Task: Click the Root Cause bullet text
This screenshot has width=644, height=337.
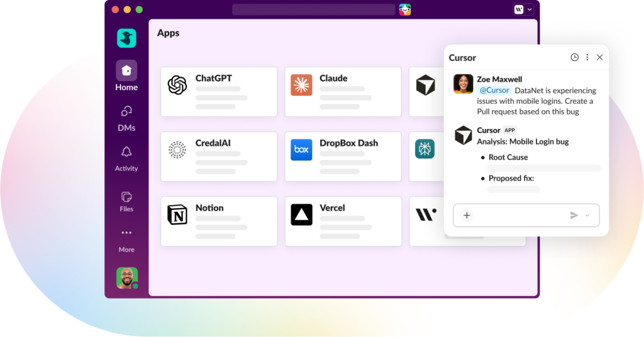Action: click(x=508, y=157)
